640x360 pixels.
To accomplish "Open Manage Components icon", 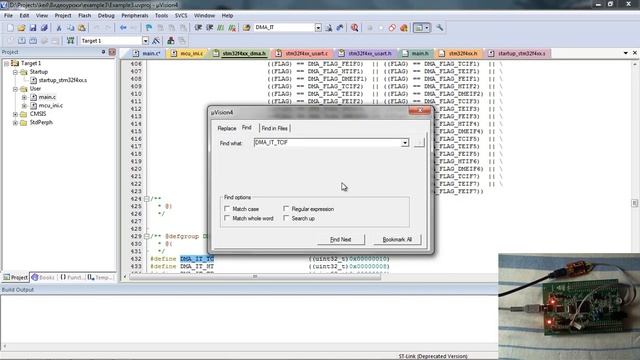I will point(171,41).
